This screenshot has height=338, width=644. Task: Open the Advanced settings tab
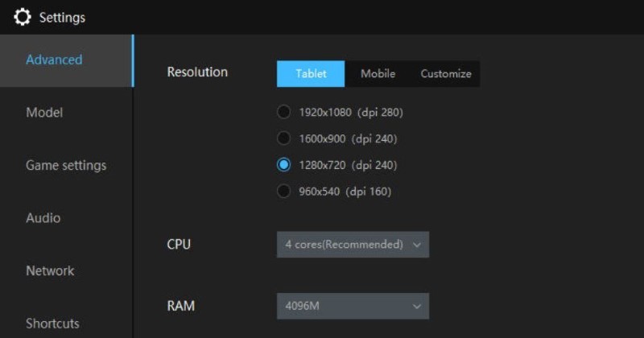(54, 60)
